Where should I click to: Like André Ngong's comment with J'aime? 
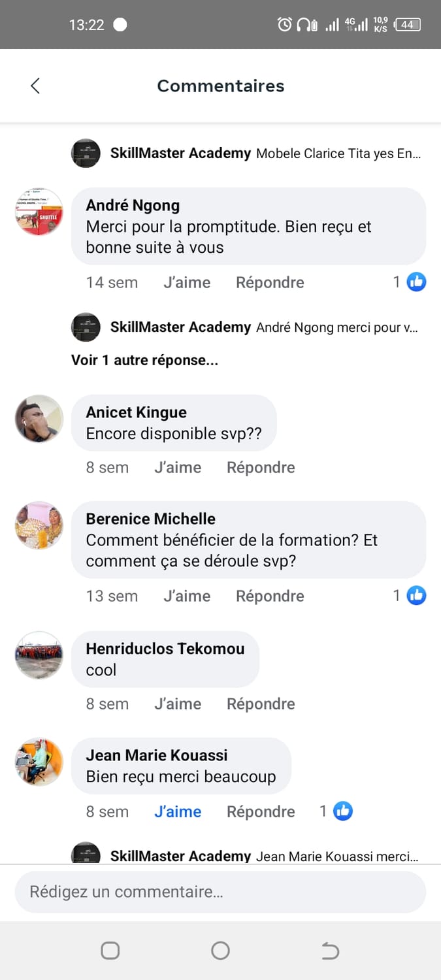[x=187, y=283]
